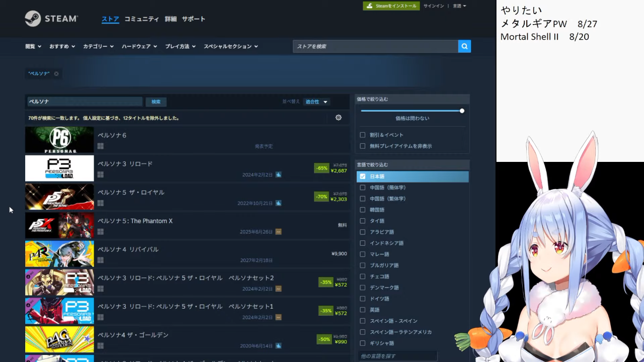This screenshot has width=644, height=362.
Task: Click the -65% discount badge
Action: pyautogui.click(x=321, y=168)
